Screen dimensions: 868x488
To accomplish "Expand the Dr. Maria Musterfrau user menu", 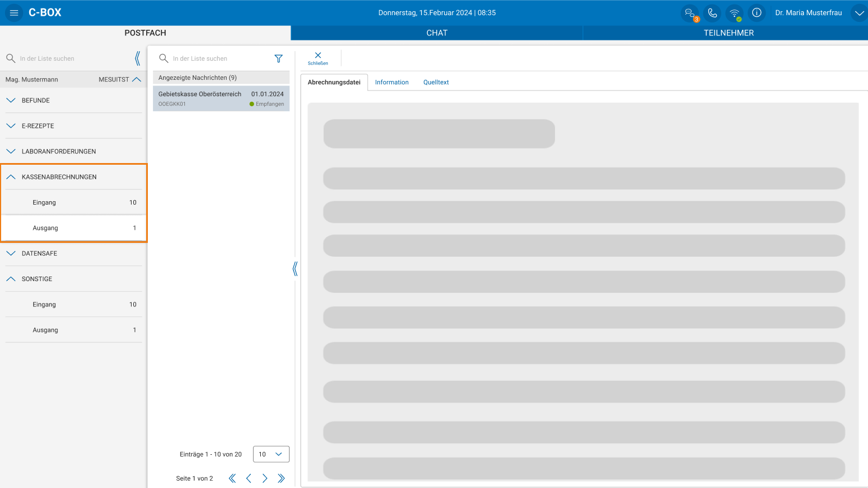I will pyautogui.click(x=859, y=13).
